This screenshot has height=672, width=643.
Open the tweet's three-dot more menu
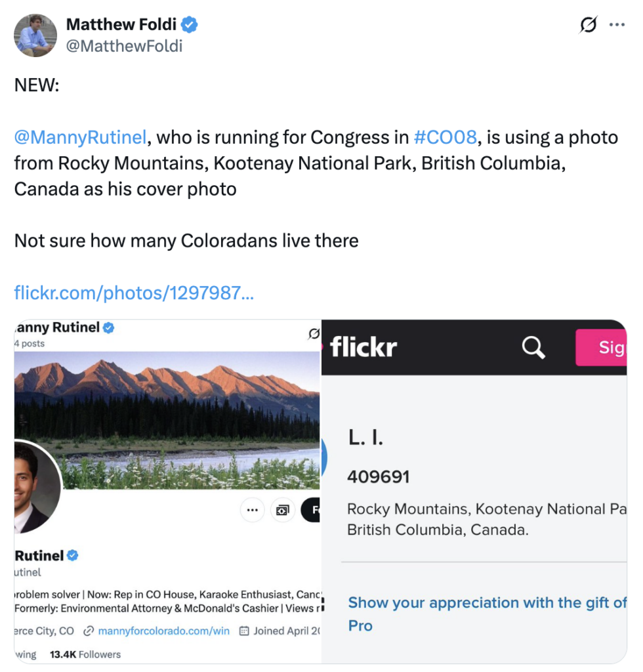[617, 26]
